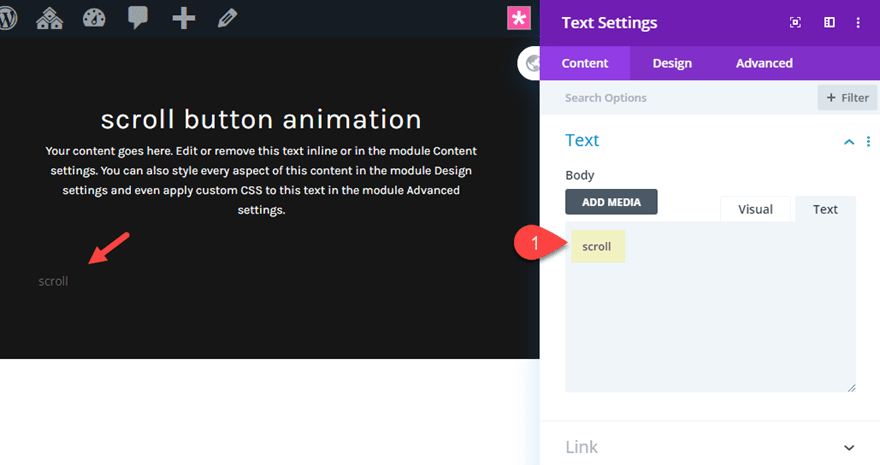
Task: Click the pencil edit page icon
Action: coord(227,18)
